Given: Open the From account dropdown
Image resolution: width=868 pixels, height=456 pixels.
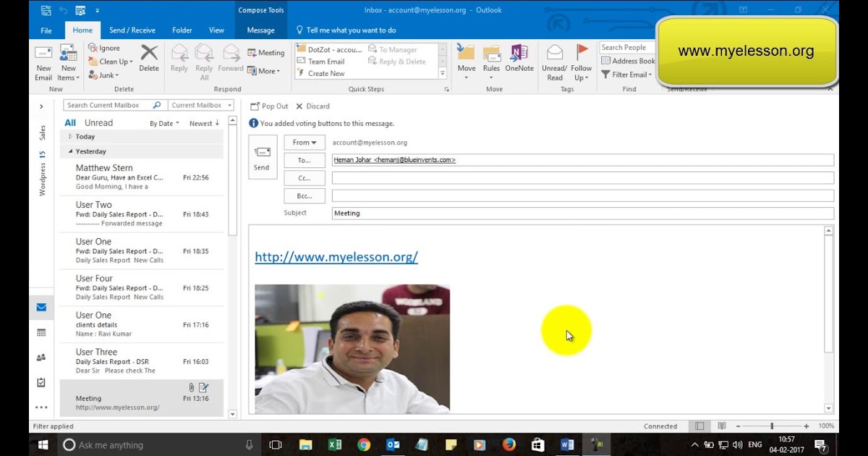Looking at the screenshot, I should pos(305,143).
